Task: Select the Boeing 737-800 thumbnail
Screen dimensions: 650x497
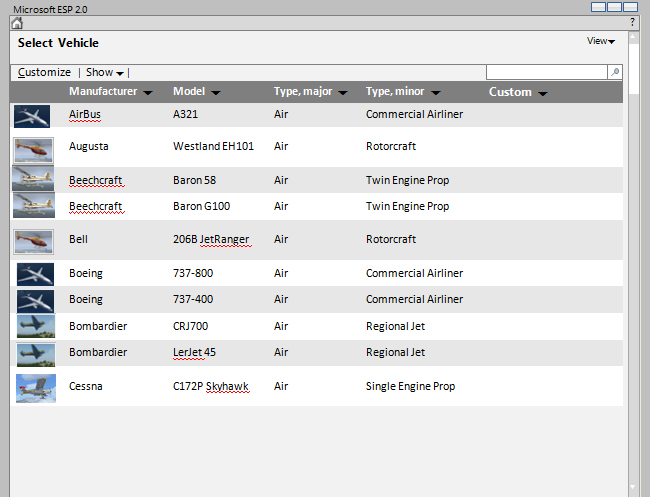Action: point(35,274)
